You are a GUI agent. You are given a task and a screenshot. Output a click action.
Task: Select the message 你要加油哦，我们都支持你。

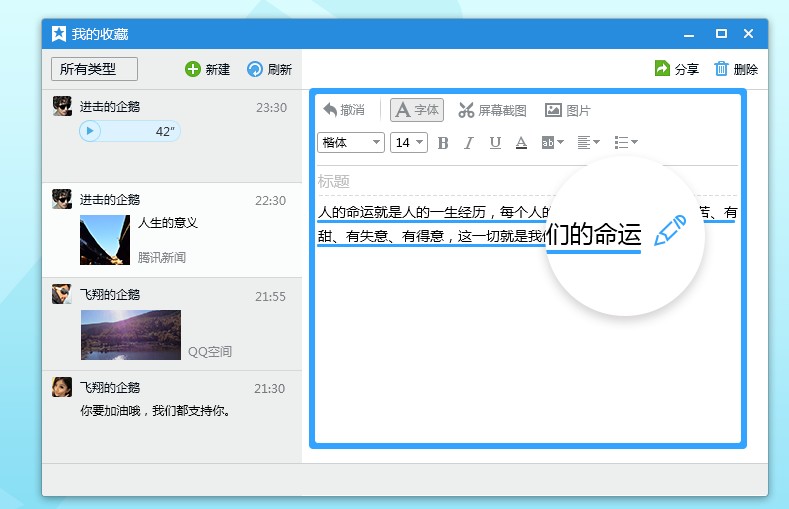pyautogui.click(x=156, y=411)
